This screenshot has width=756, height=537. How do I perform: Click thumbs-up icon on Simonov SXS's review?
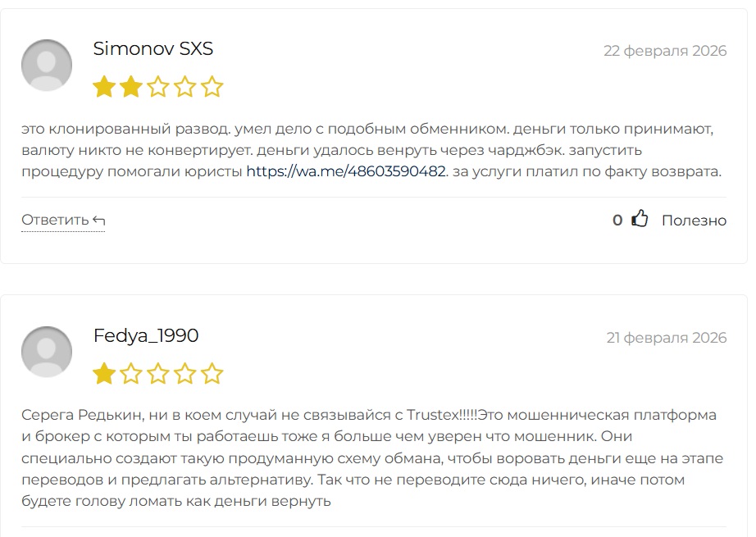tap(640, 220)
